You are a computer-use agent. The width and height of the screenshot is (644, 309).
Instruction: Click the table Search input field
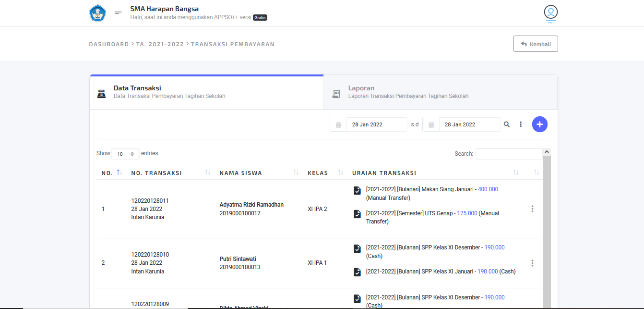pos(509,154)
